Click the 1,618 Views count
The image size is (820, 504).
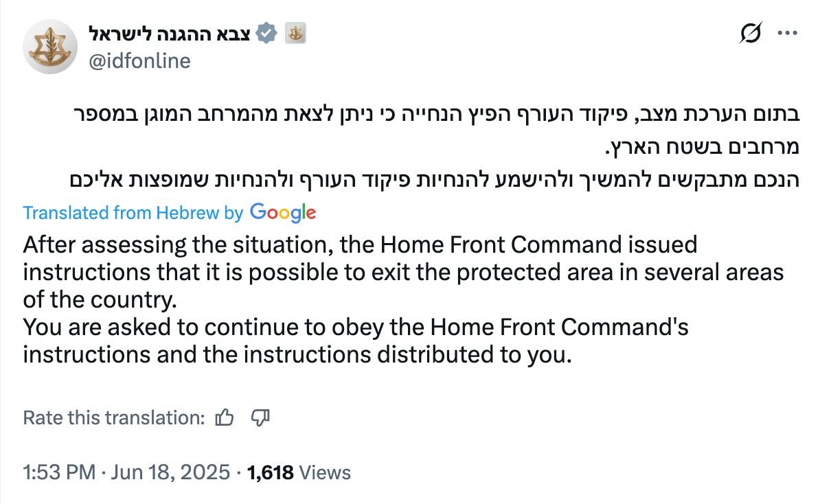(x=299, y=472)
